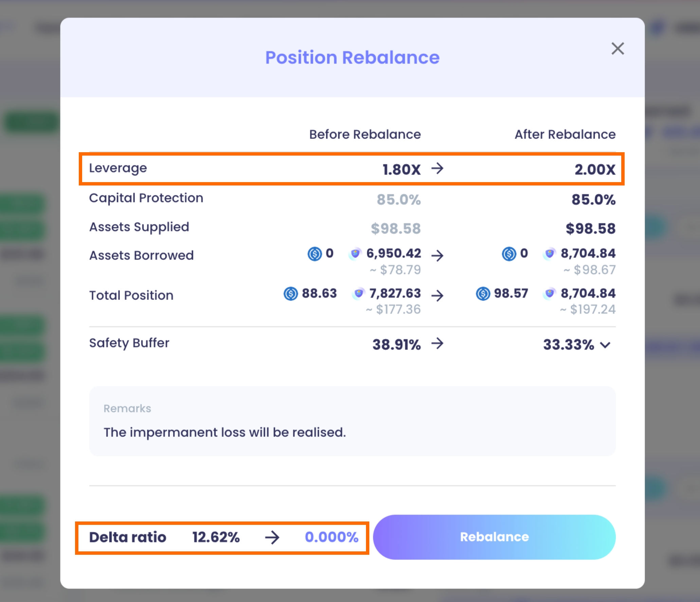Click the Before Rebalance column header
The image size is (700, 602).
click(365, 135)
